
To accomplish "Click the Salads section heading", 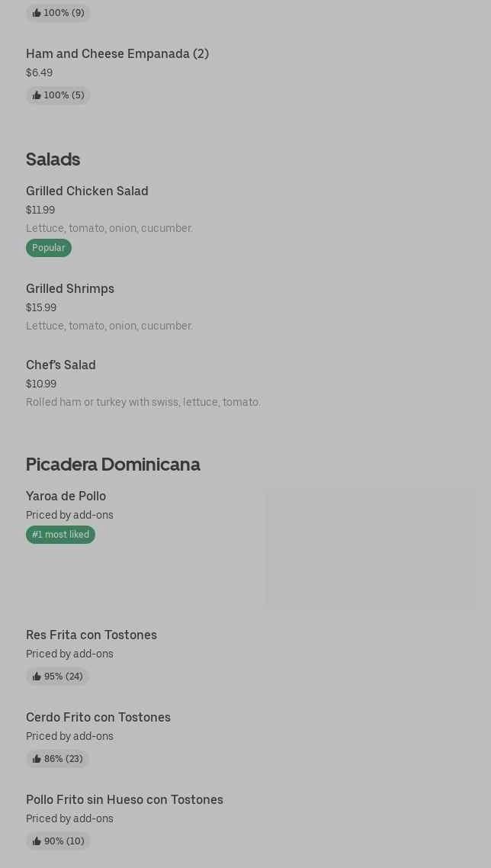I will (x=53, y=159).
